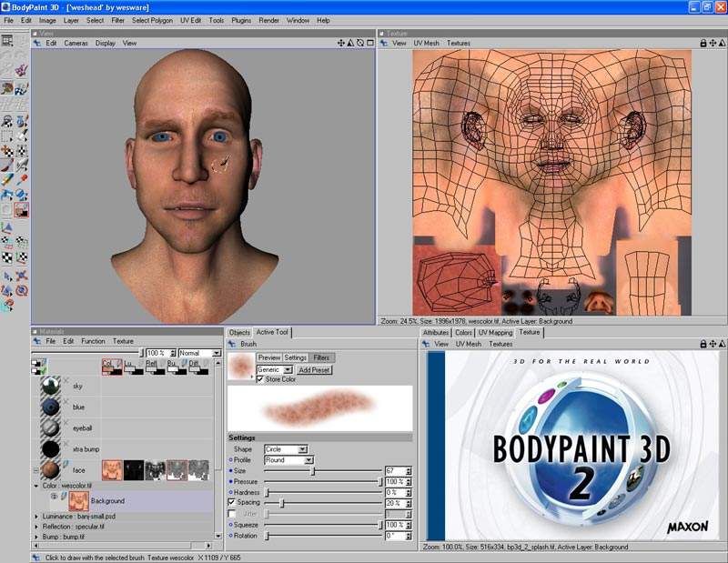Click the lock icon in top Texture panel
This screenshot has height=563, width=728.
click(703, 43)
